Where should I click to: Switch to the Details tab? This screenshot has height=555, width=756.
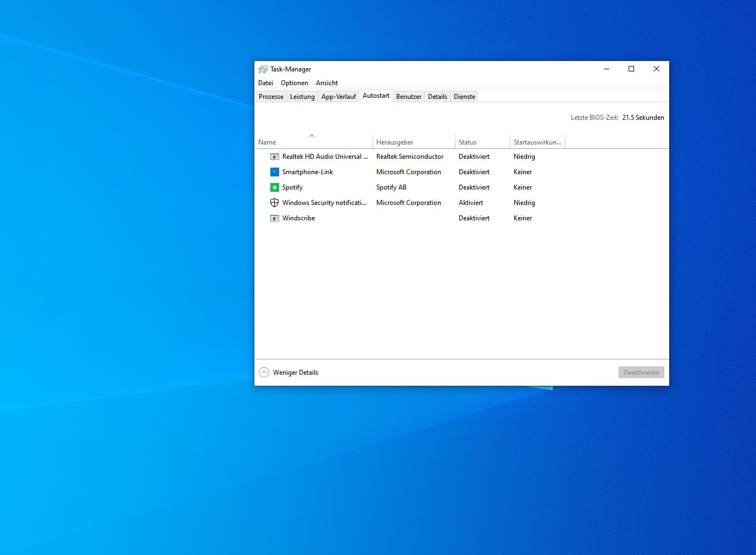(x=437, y=97)
